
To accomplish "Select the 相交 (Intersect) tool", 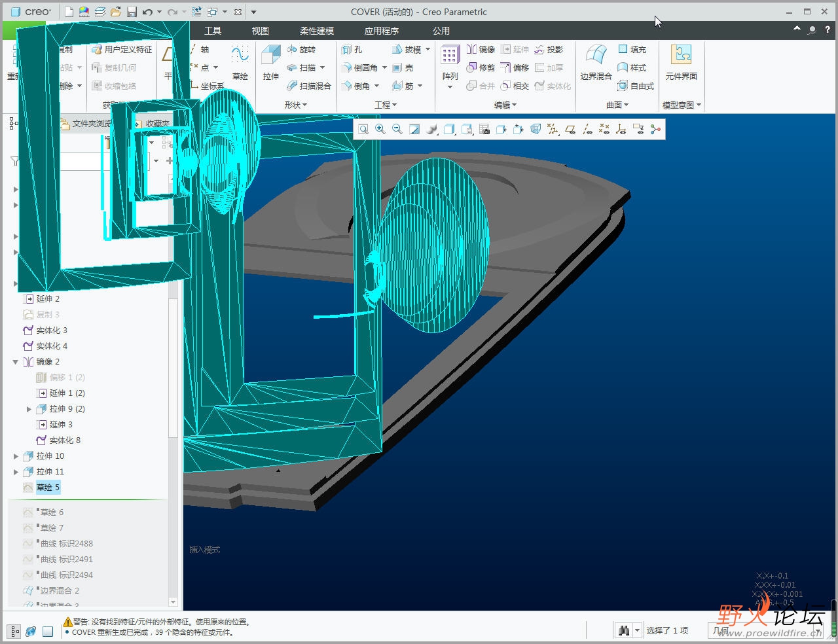I will point(515,86).
